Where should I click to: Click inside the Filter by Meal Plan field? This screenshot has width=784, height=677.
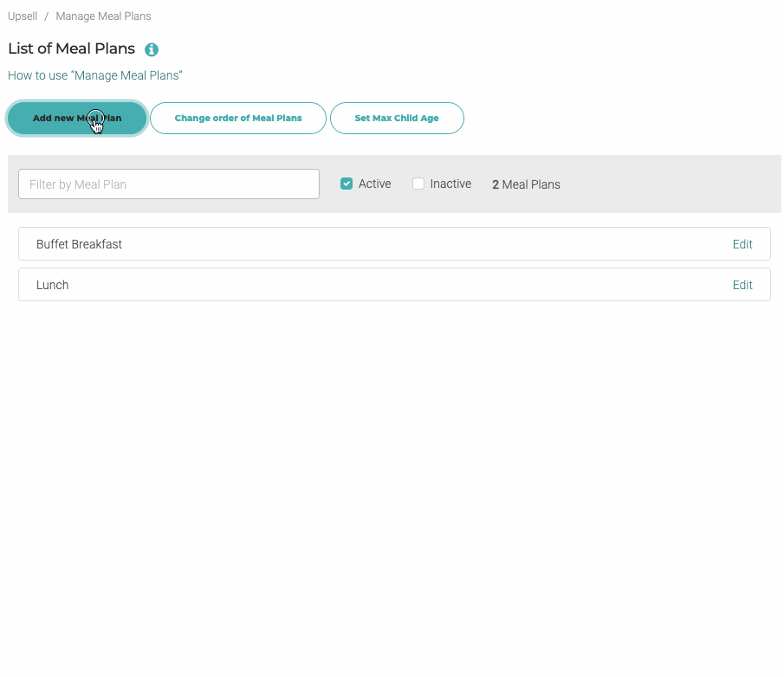[168, 184]
